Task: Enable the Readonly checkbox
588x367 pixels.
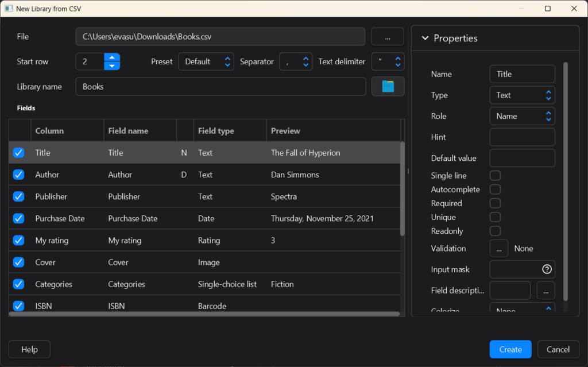Action: coord(495,231)
